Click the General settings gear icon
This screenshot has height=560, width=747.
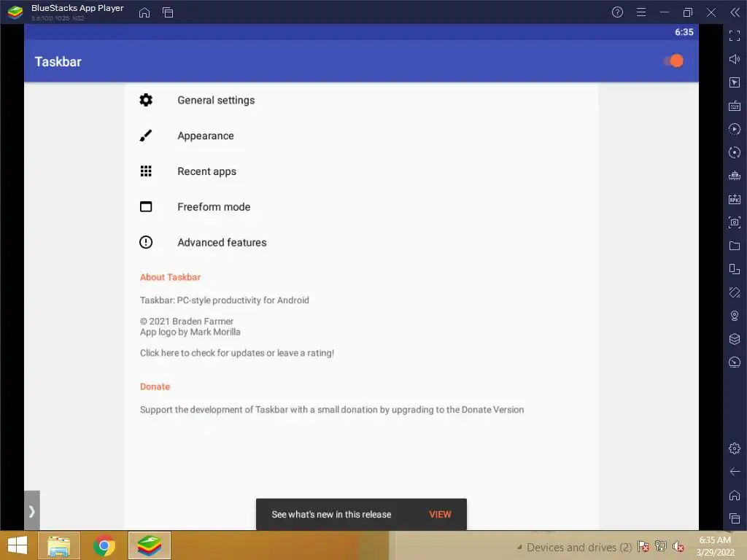(x=146, y=100)
